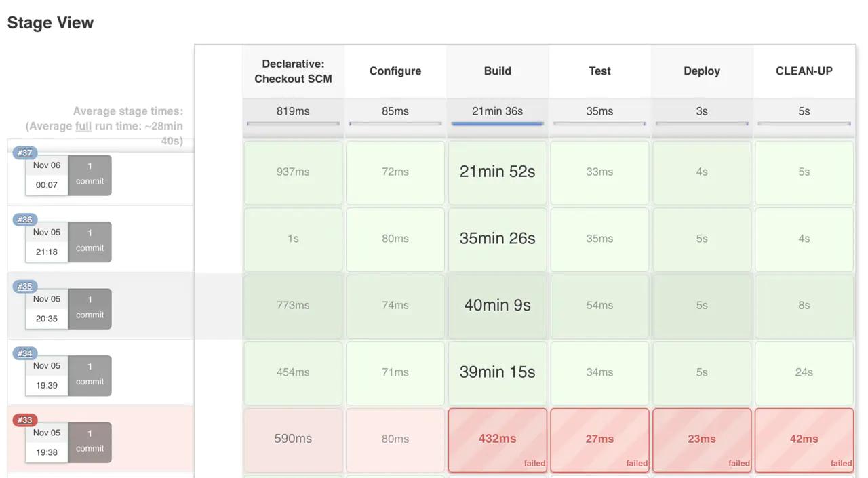The width and height of the screenshot is (868, 478).
Task: Click the Build average time progress bar
Action: pyautogui.click(x=497, y=123)
